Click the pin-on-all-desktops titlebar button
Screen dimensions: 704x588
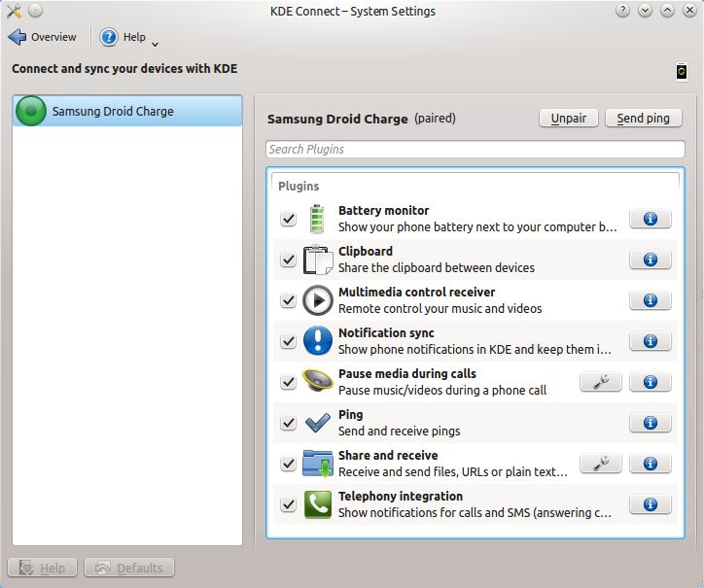35,11
